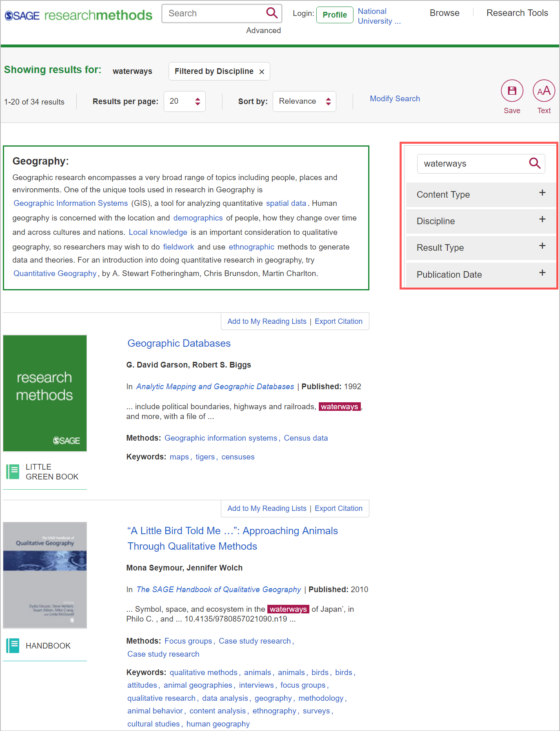Open SAGE Handbook of Qualitative Geography link

point(219,589)
